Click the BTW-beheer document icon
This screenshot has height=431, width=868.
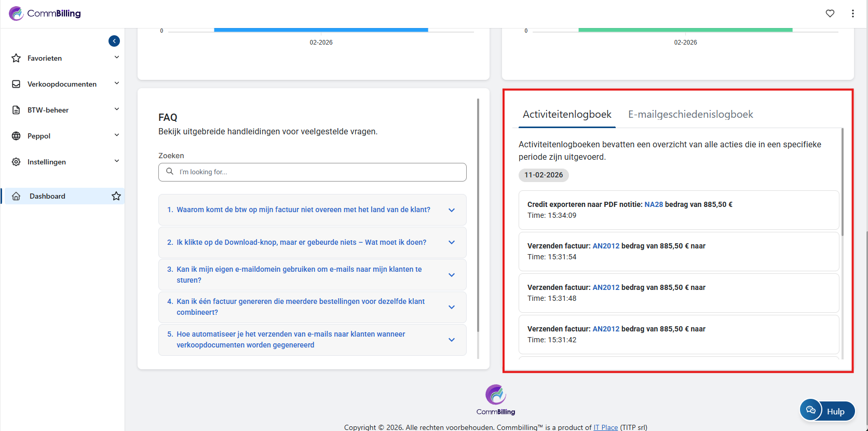[16, 110]
